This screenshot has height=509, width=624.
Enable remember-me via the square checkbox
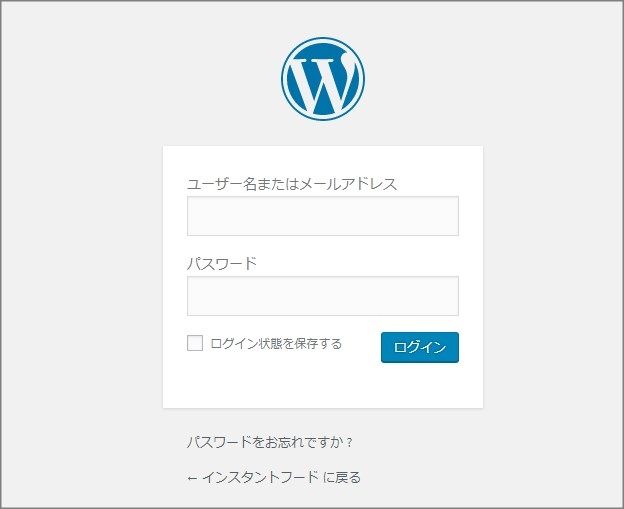195,343
